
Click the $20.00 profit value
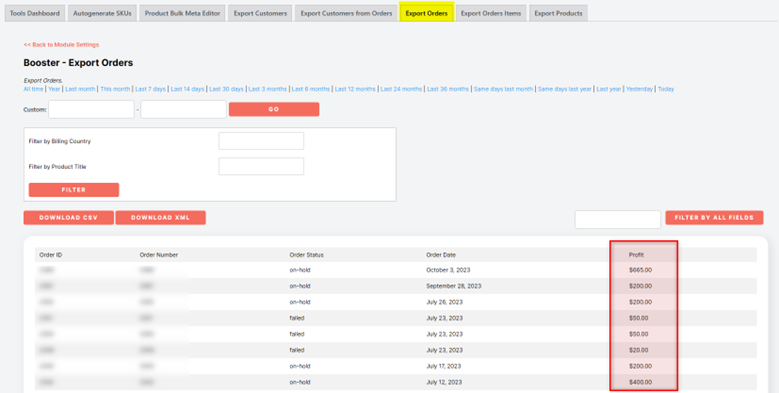pyautogui.click(x=638, y=350)
